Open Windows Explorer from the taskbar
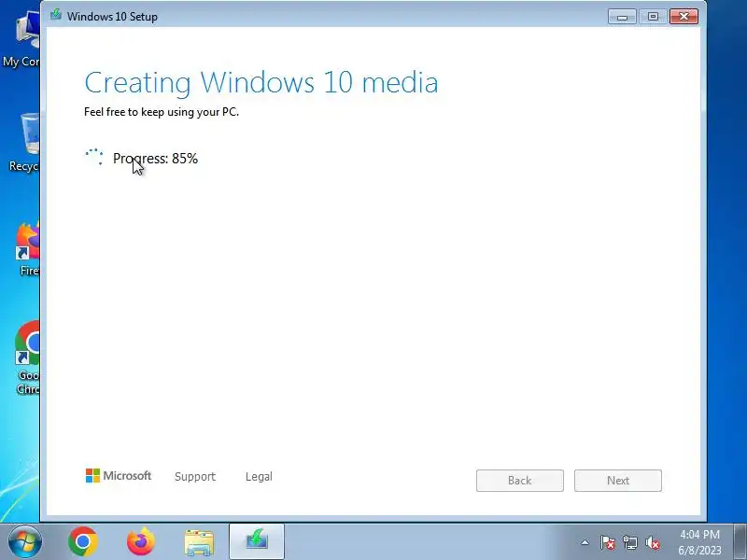Image resolution: width=747 pixels, height=560 pixels. coord(199,542)
